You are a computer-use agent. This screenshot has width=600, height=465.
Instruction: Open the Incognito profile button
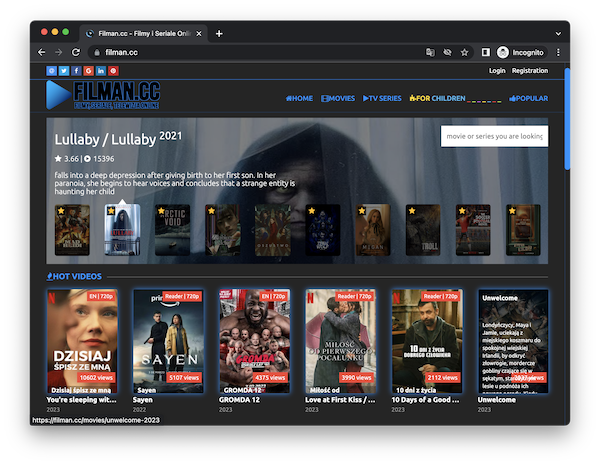pos(521,52)
